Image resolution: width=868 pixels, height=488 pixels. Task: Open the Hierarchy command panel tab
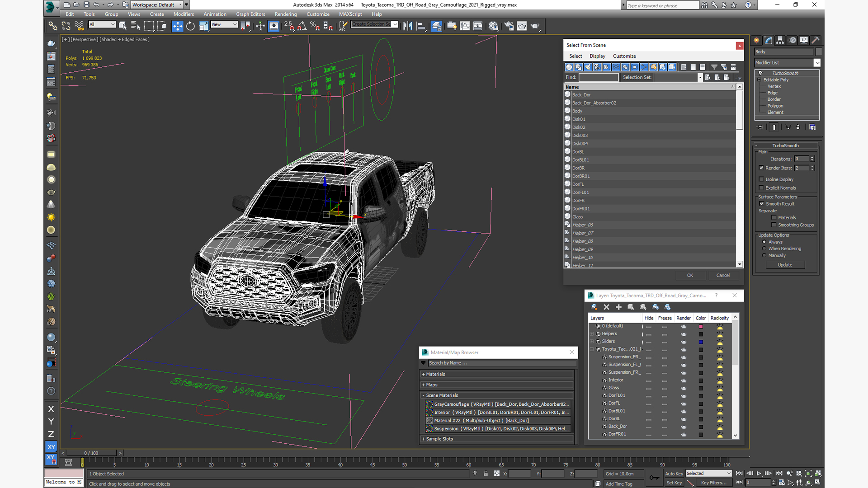coord(780,40)
